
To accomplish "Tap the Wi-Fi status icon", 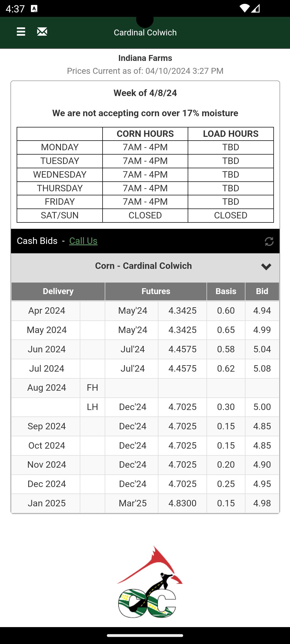I will 244,9.
